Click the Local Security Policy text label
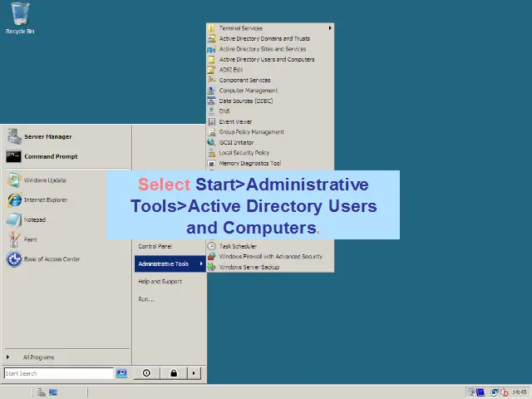Image resolution: width=532 pixels, height=399 pixels. click(244, 153)
